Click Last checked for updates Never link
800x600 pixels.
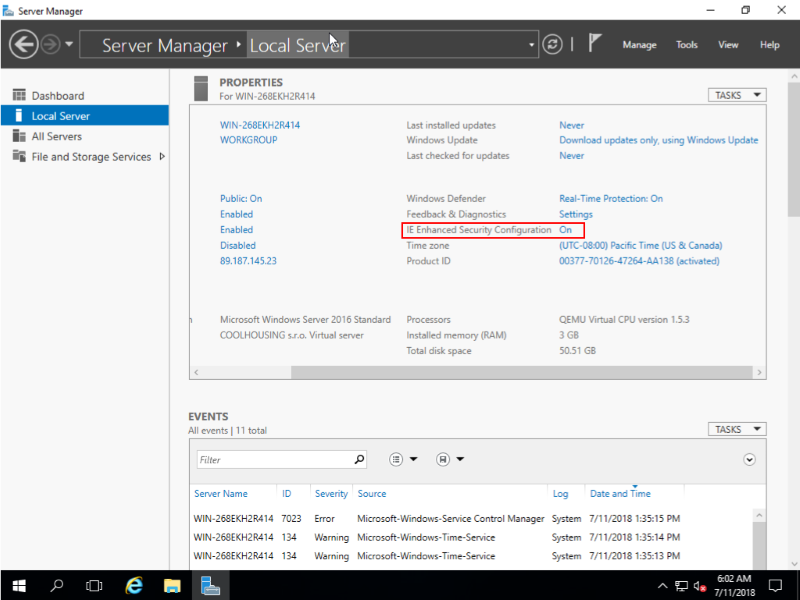[571, 156]
